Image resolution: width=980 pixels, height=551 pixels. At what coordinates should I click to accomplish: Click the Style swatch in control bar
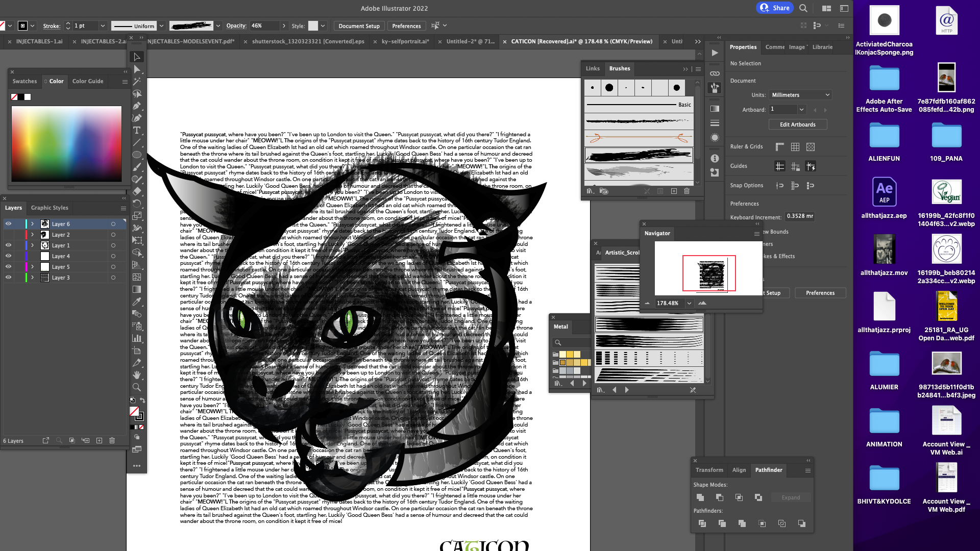click(313, 26)
